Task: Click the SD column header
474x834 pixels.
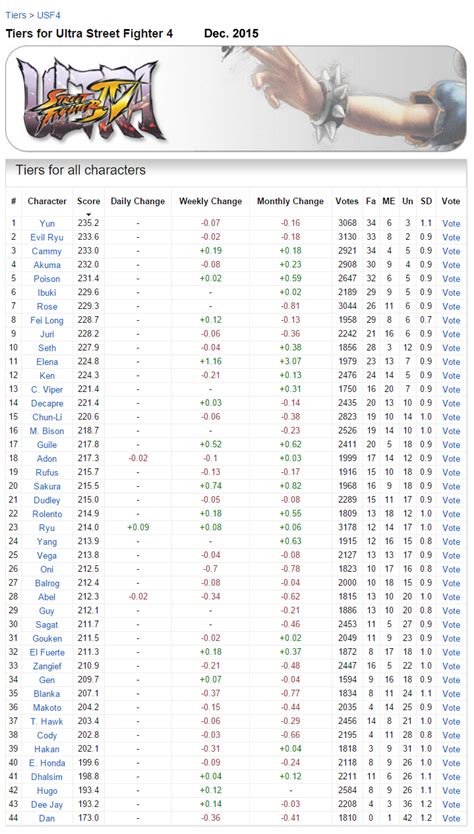Action: (x=426, y=201)
